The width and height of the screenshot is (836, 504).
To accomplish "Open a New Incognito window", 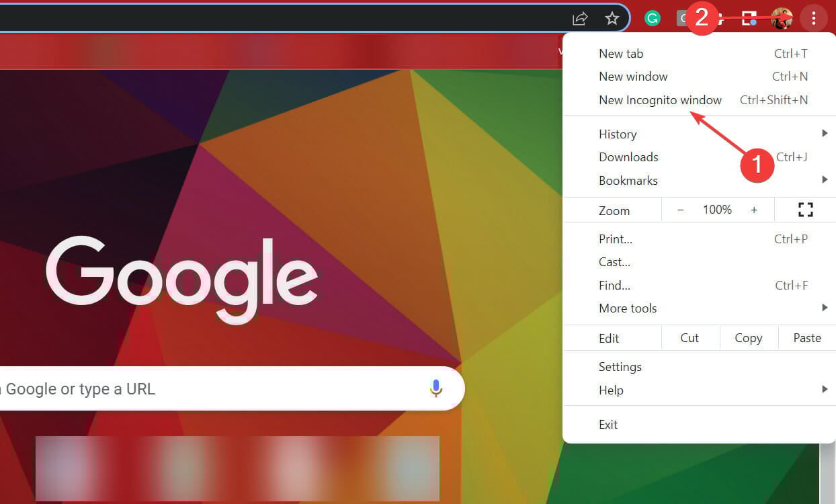I will [699, 100].
